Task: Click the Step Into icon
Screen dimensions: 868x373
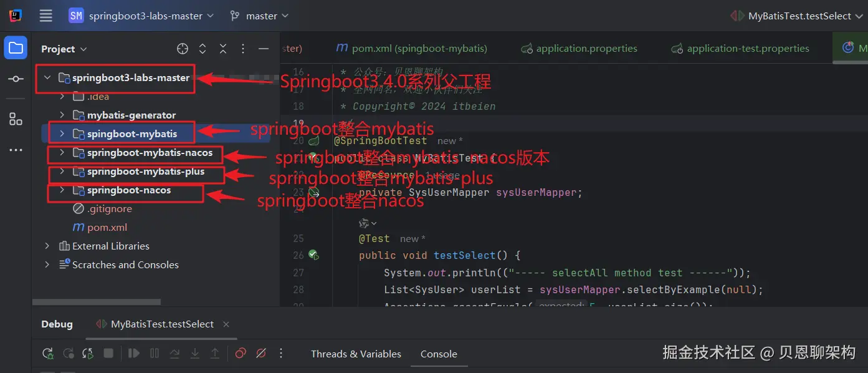Action: (x=195, y=353)
